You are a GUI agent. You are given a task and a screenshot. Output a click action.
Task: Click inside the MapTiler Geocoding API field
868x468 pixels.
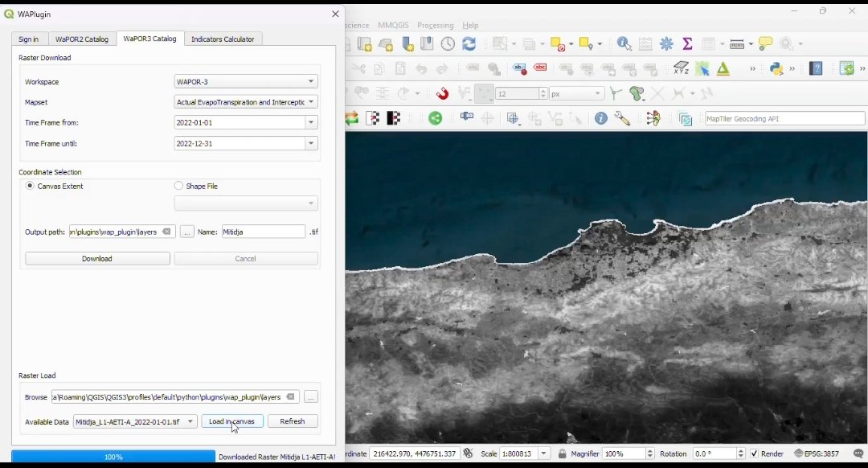tap(784, 117)
